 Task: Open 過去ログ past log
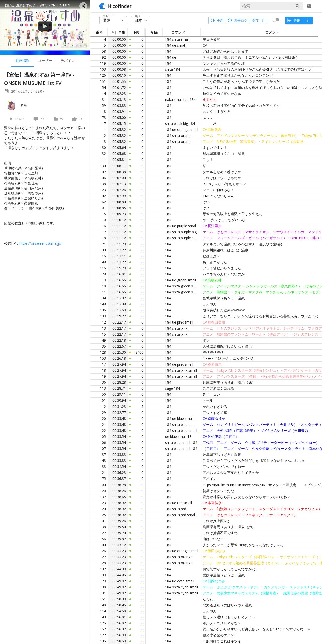coord(238,20)
